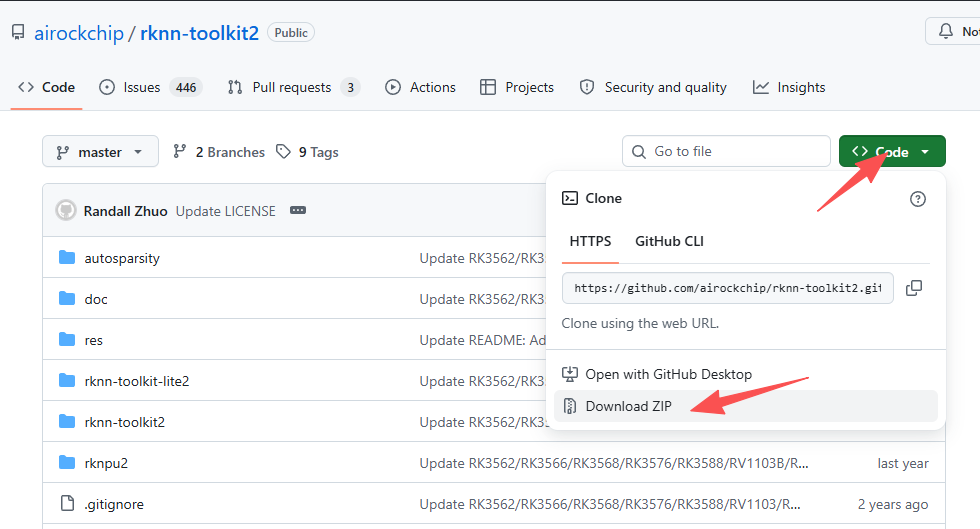Expand the master branch dropdown
This screenshot has width=980, height=529.
(101, 152)
